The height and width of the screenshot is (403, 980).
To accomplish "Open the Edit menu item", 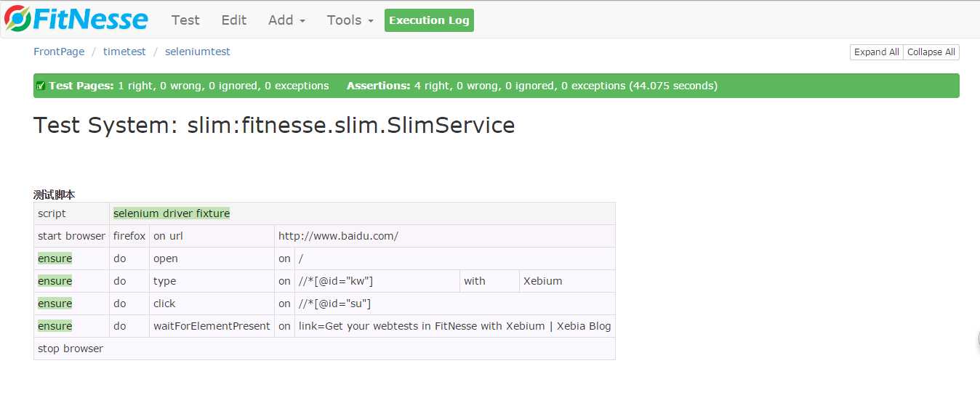I will point(234,20).
